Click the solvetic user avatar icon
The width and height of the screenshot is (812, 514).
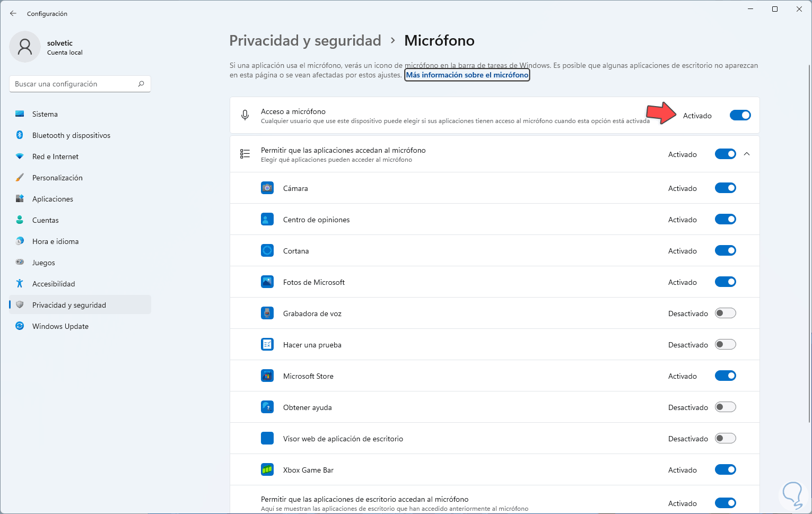pos(25,47)
